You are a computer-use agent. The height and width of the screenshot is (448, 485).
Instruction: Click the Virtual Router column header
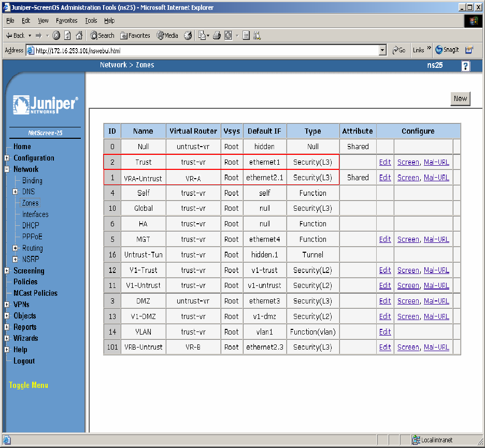click(x=193, y=131)
